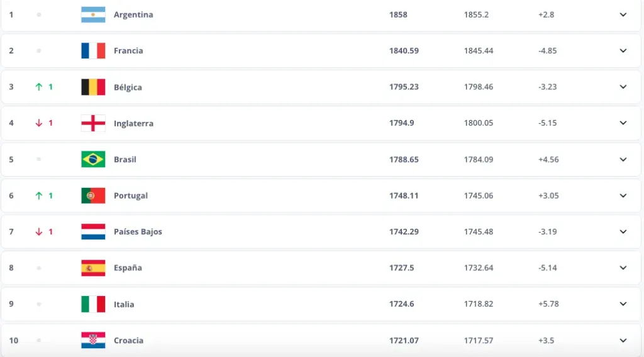Click the Argentina flag icon
This screenshot has width=644, height=357.
coord(93,14)
